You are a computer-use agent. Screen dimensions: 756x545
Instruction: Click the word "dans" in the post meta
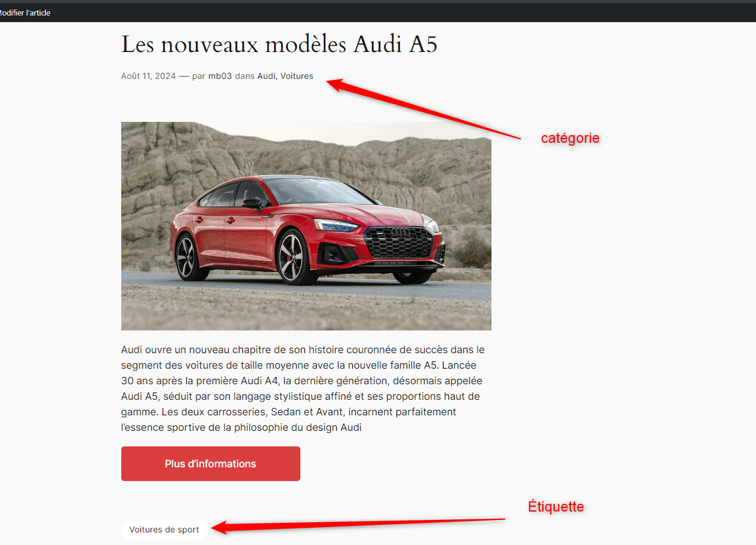pyautogui.click(x=244, y=76)
